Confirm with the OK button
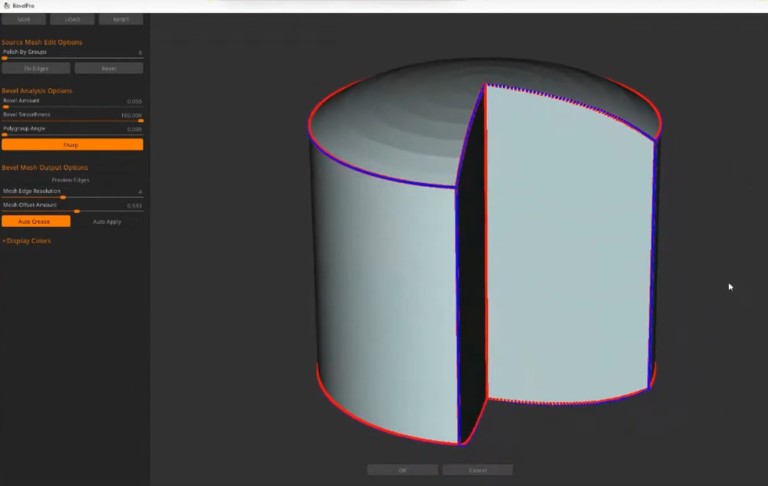The width and height of the screenshot is (768, 486). 402,469
